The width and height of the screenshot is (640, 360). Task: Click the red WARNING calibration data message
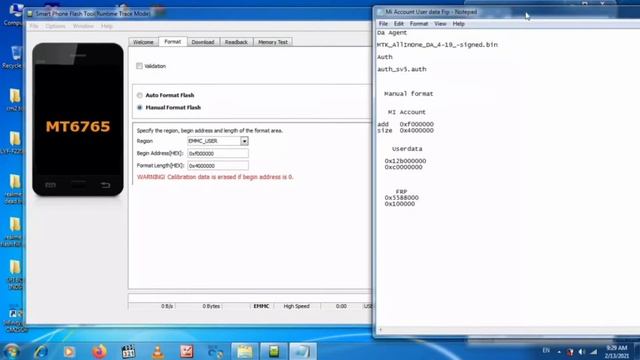pos(215,177)
